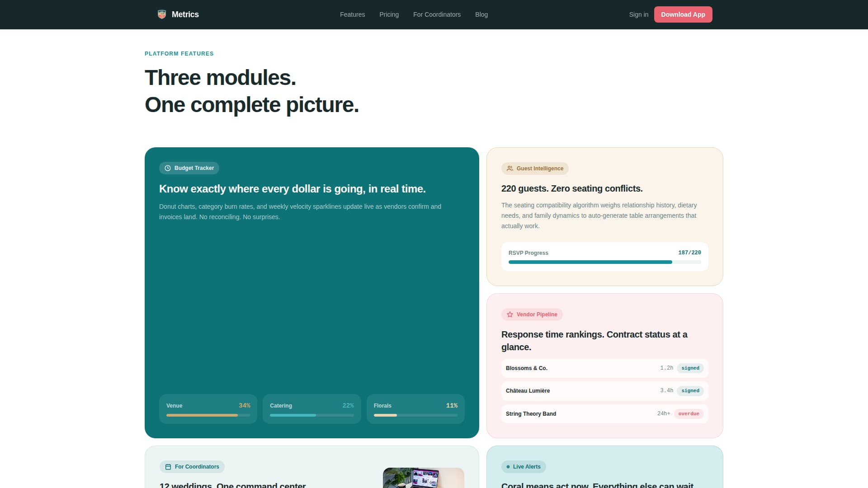The height and width of the screenshot is (488, 868).
Task: Click the overdue badge for String Theory Band
Action: (x=689, y=414)
